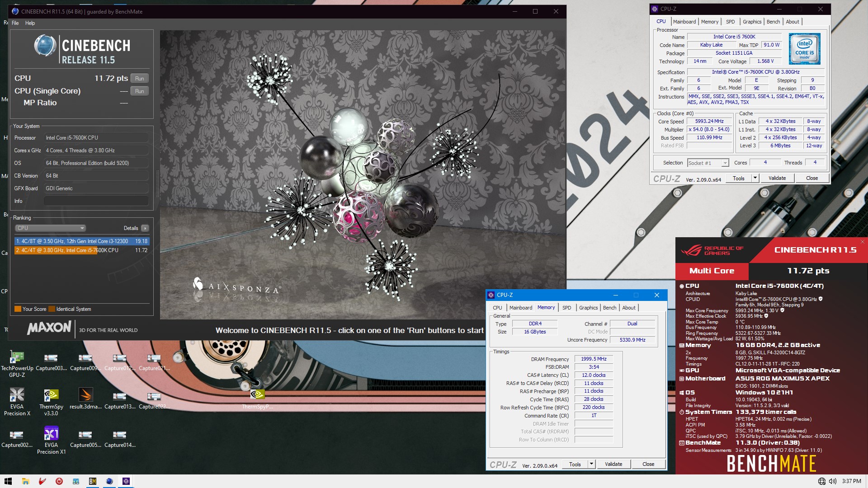The image size is (868, 488).
Task: Switch to Mainboard tab in upper CPU-Z window
Action: (x=684, y=22)
